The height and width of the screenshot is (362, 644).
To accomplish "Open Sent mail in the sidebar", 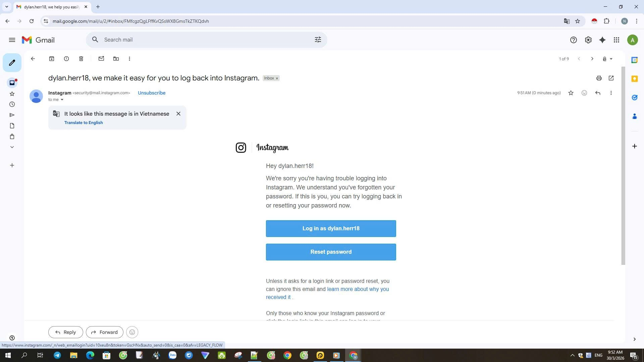I will pyautogui.click(x=12, y=115).
